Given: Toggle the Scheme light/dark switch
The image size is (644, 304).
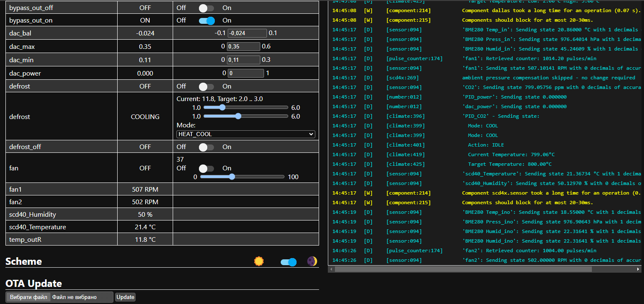Looking at the screenshot, I should (289, 262).
